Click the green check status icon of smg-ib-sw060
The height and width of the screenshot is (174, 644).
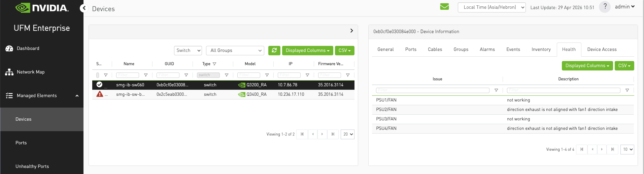(99, 85)
